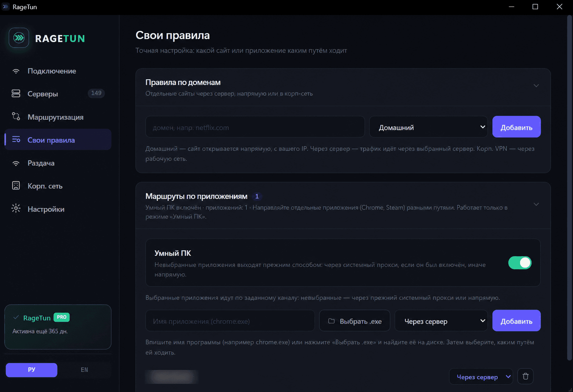Click the Правила по доменам heading
Viewport: 573px width, 392px height.
pyautogui.click(x=183, y=82)
